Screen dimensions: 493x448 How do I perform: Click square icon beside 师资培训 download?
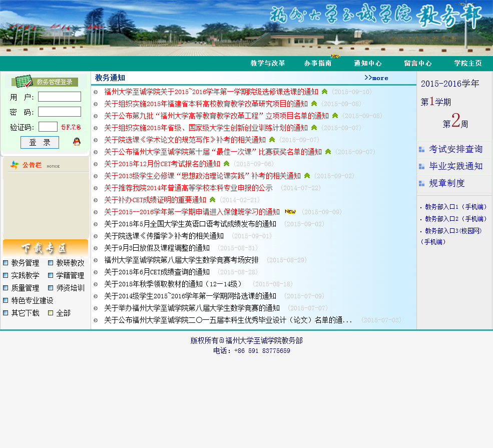click(51, 288)
